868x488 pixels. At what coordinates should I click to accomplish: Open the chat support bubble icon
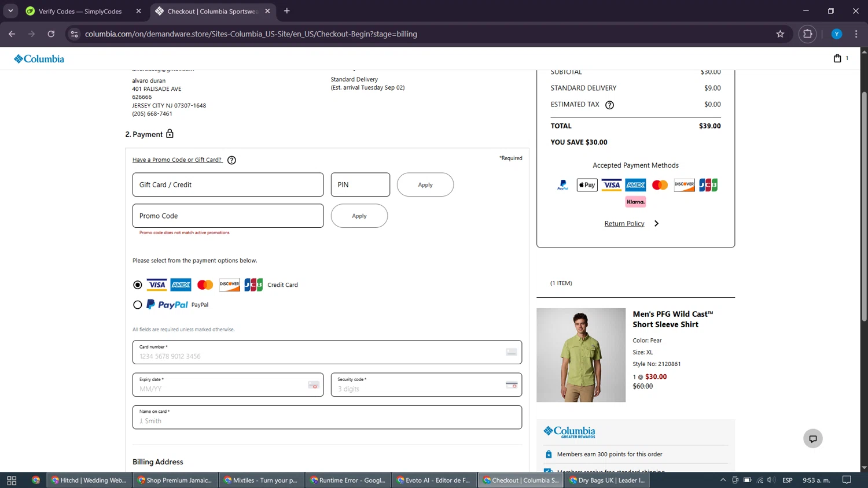click(813, 438)
